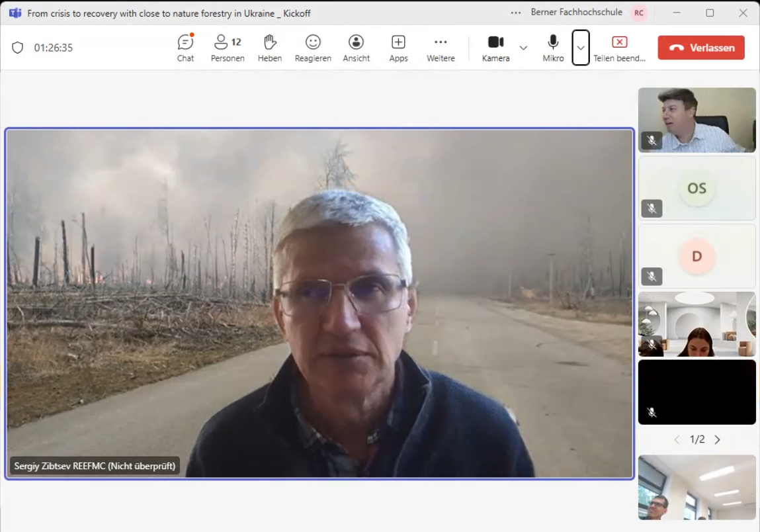Select the OS participant tile
The image size is (760, 532).
[697, 188]
